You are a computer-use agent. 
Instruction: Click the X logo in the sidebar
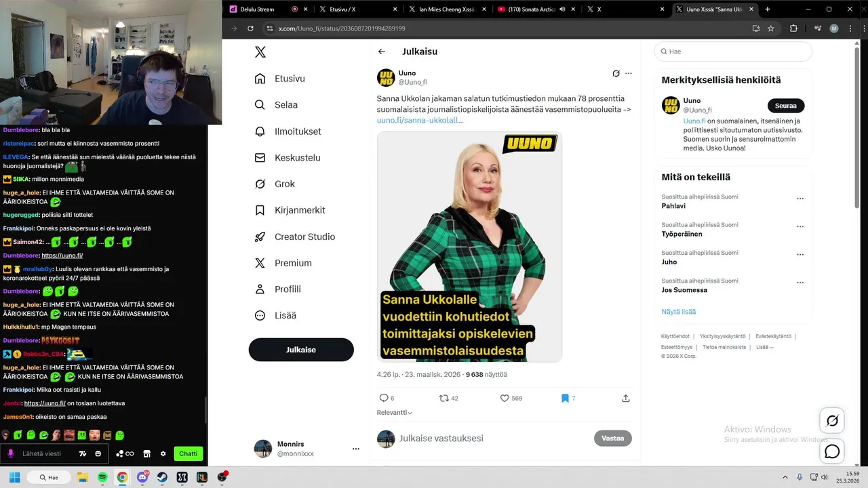(x=260, y=52)
